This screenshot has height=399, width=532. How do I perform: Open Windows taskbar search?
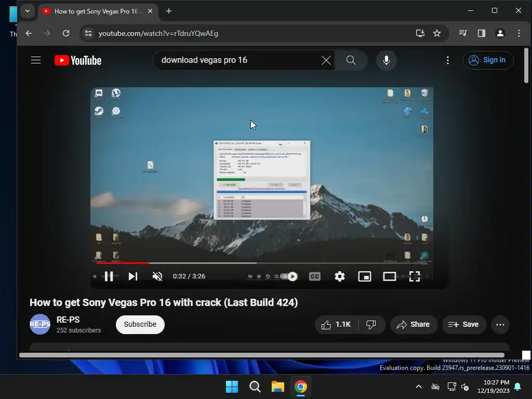coord(255,387)
